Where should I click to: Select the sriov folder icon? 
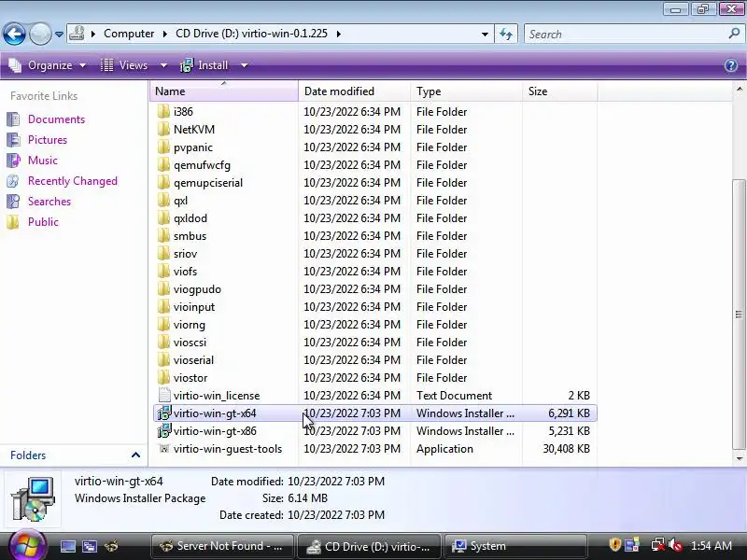[163, 253]
